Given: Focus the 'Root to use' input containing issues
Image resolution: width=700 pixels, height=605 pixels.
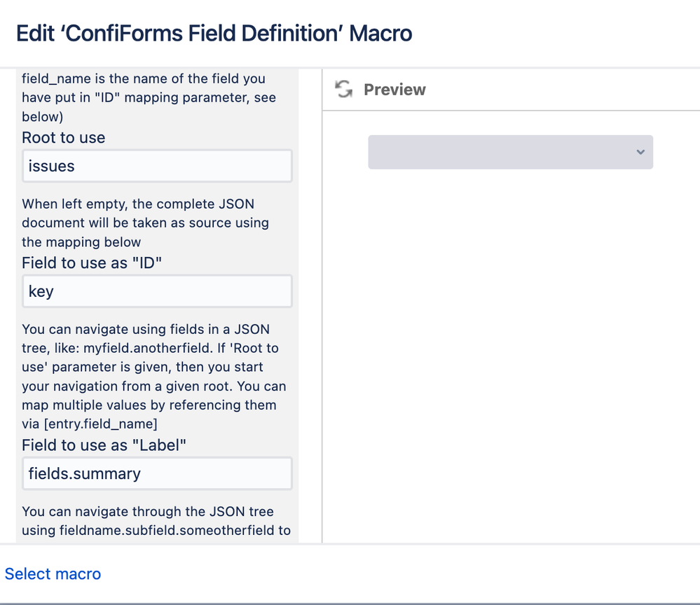Looking at the screenshot, I should click(157, 166).
